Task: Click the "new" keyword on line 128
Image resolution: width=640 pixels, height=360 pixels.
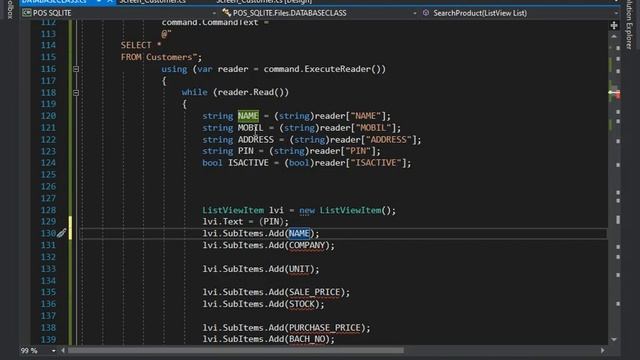Action: coord(307,210)
